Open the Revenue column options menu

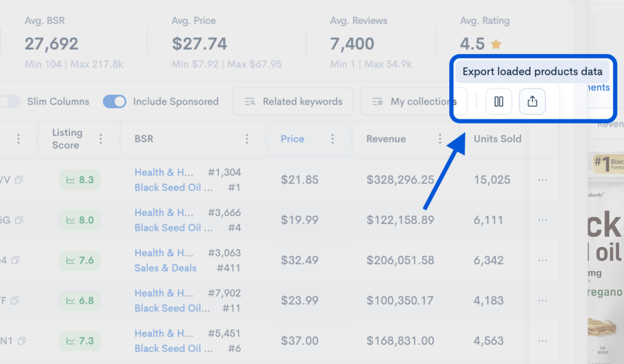tap(439, 139)
